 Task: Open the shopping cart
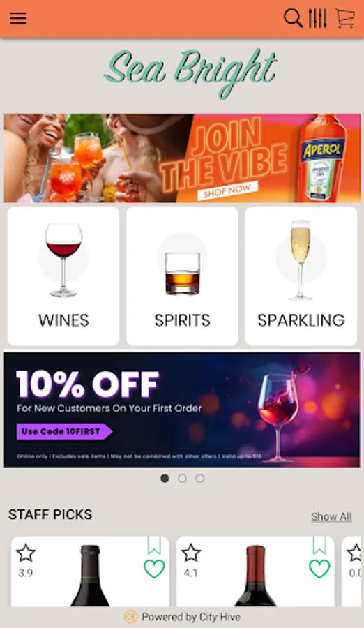pyautogui.click(x=344, y=18)
